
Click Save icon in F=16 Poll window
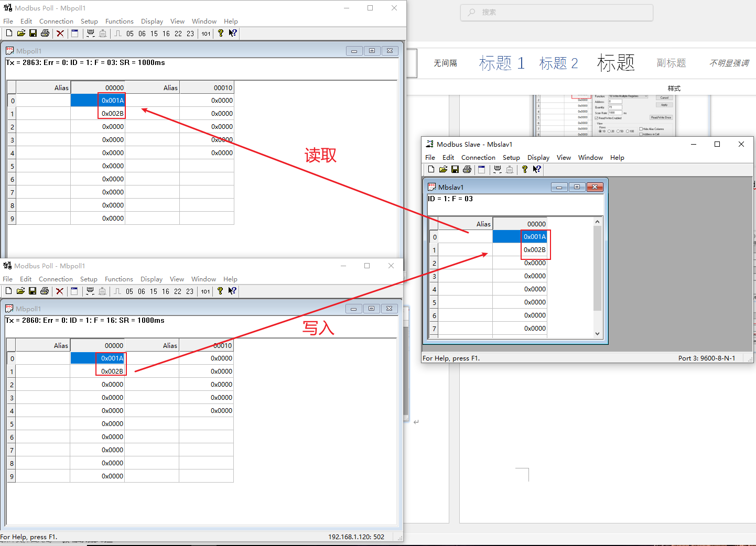tap(33, 291)
